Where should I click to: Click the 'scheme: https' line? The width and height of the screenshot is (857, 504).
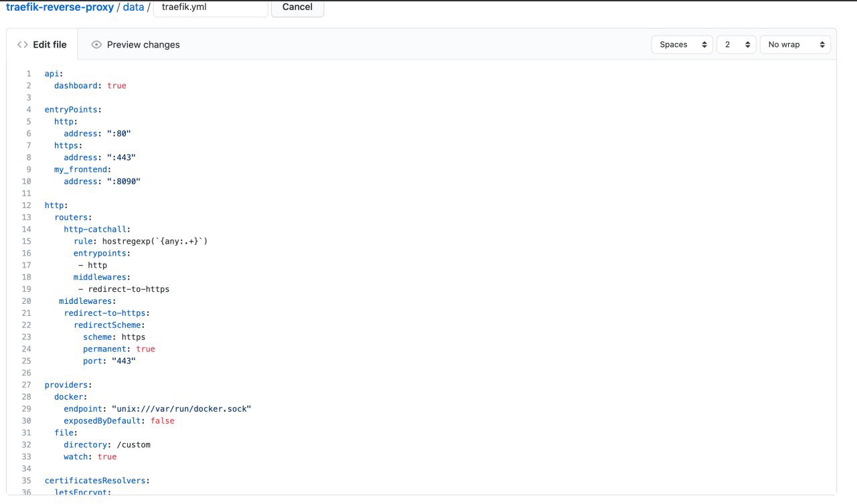[x=114, y=337]
